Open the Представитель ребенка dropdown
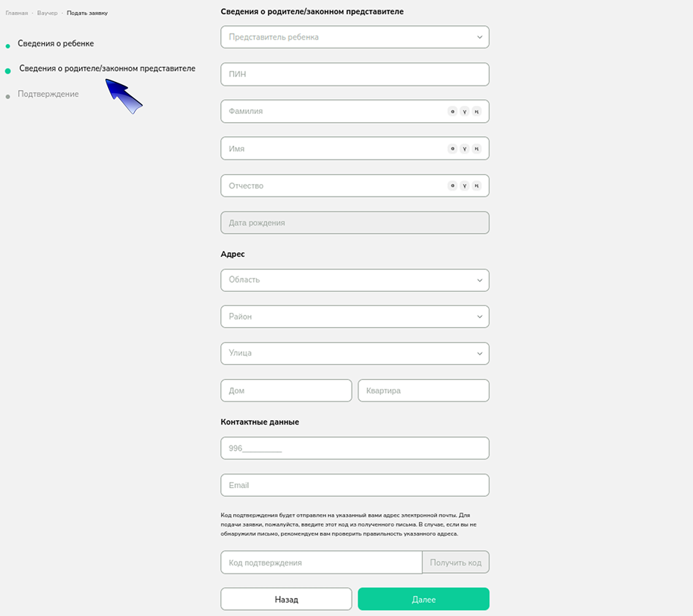The width and height of the screenshot is (693, 616). 355,37
